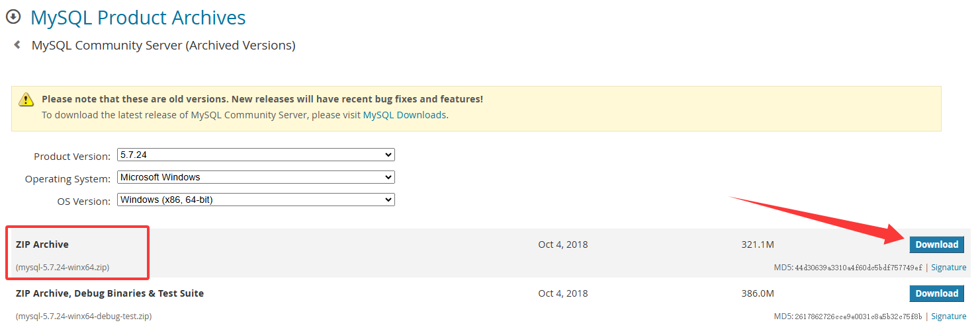Image resolution: width=980 pixels, height=335 pixels.
Task: Click the download circle icon beside page title
Action: point(13,17)
